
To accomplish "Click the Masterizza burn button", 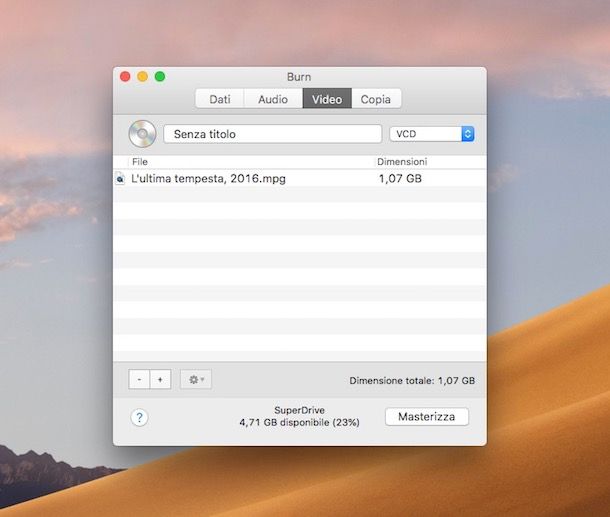I will [x=427, y=417].
